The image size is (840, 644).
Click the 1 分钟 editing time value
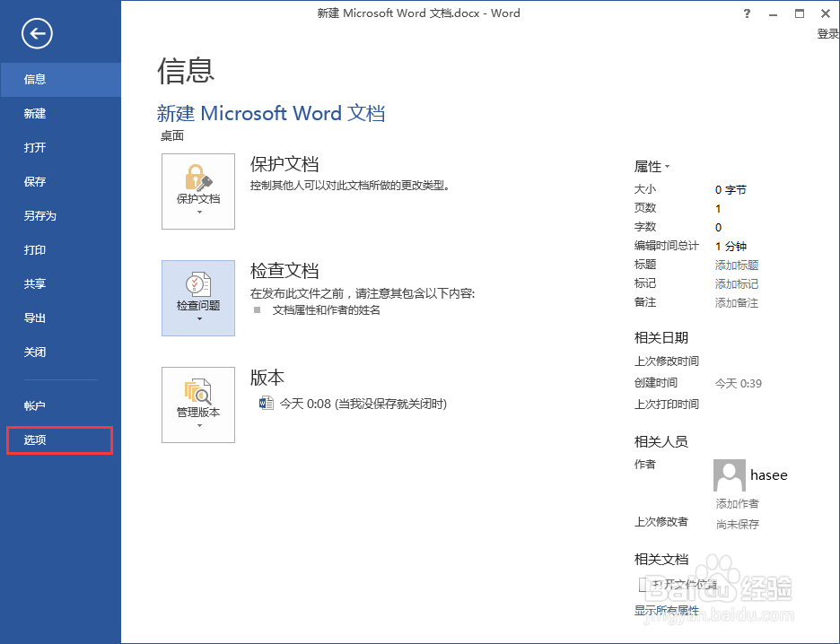731,247
